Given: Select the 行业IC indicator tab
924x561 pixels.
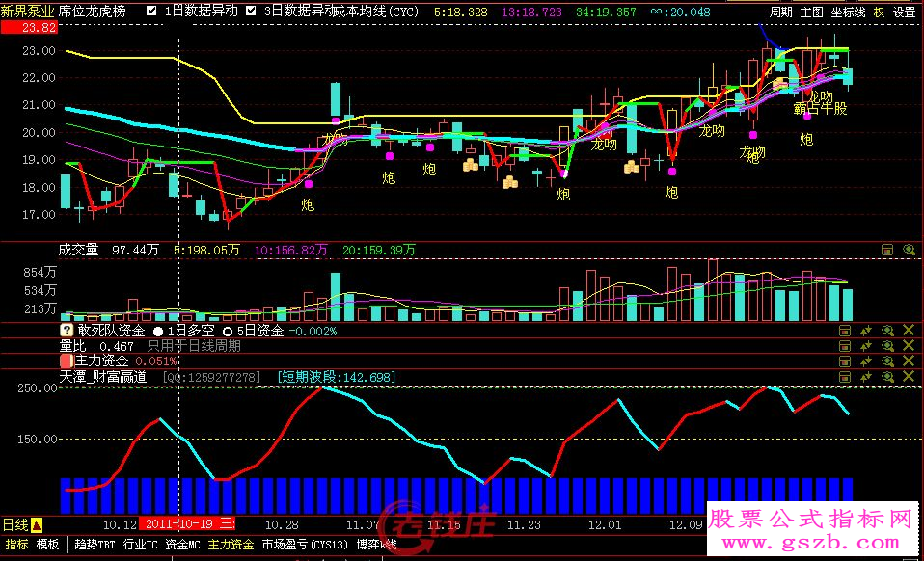Looking at the screenshot, I should tap(140, 545).
